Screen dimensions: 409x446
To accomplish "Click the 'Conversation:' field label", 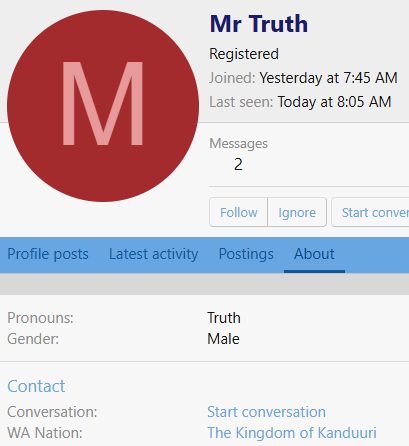I will [52, 412].
